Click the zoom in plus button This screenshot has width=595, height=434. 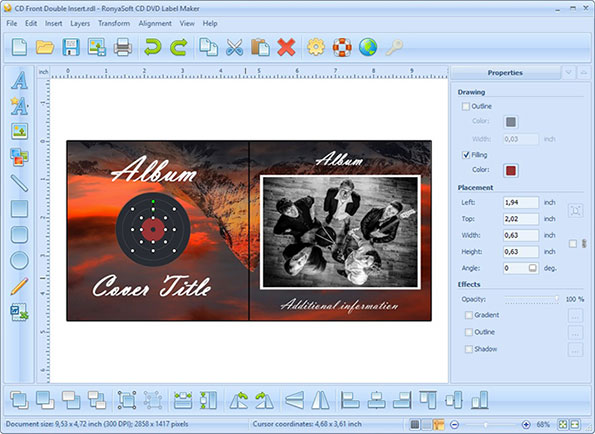tap(526, 425)
